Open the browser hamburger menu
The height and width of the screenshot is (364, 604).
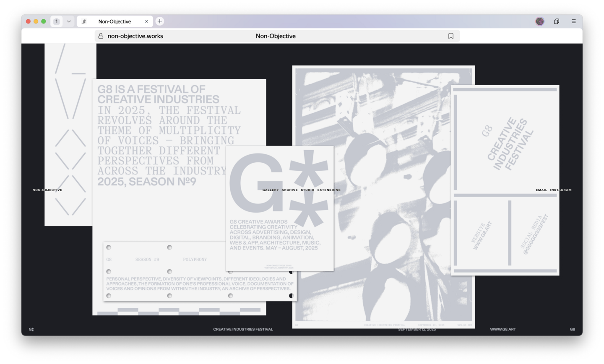(574, 21)
